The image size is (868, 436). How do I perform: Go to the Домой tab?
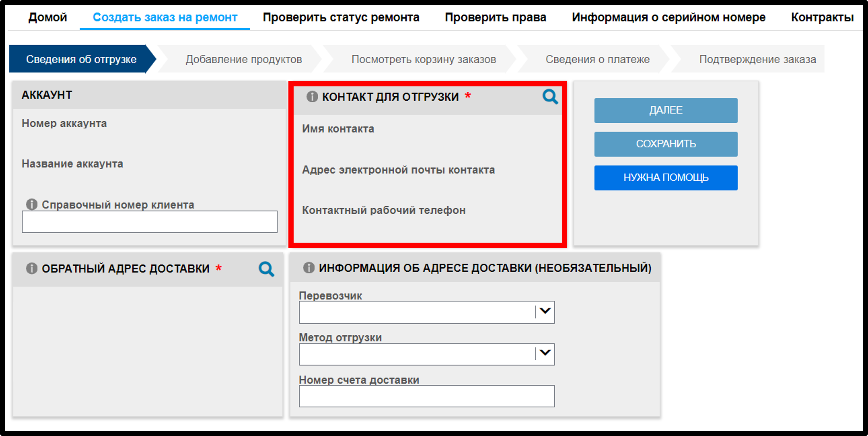(x=47, y=17)
